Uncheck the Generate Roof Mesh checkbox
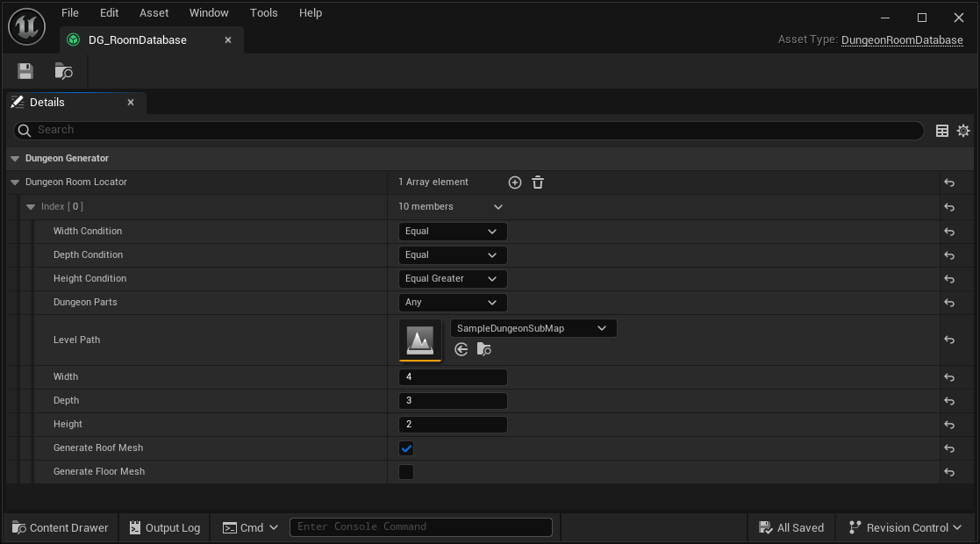 (406, 448)
